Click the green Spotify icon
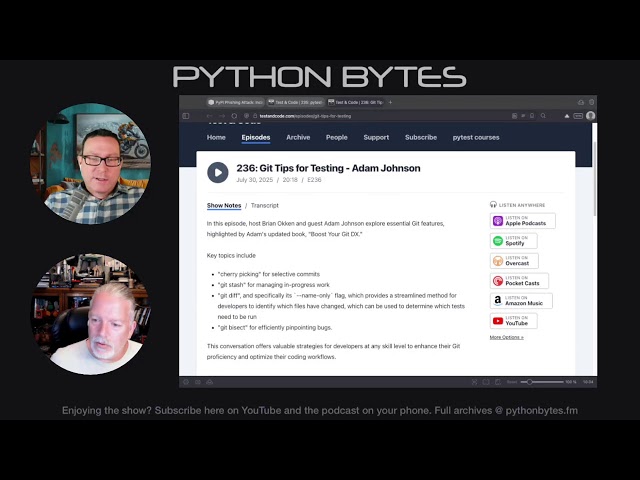Viewport: 640px width, 480px height. pos(498,241)
